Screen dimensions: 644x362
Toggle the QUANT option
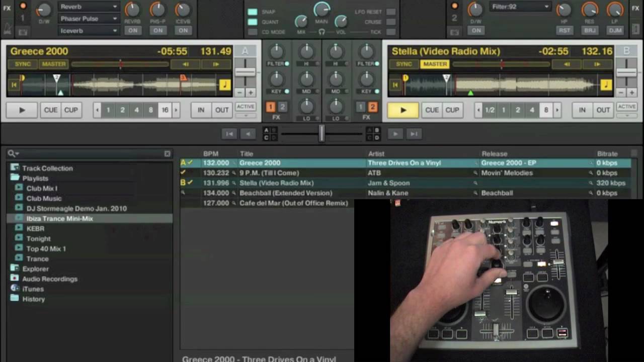[253, 22]
